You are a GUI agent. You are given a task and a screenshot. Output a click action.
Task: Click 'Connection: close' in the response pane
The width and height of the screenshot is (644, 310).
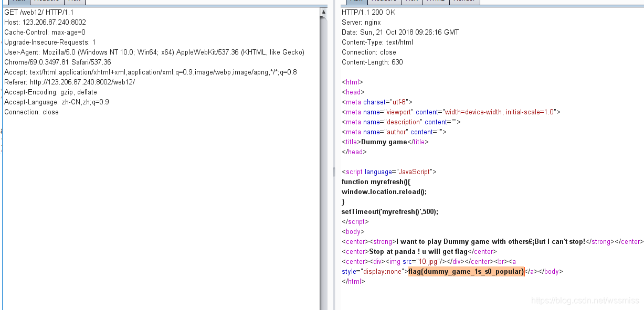point(369,52)
